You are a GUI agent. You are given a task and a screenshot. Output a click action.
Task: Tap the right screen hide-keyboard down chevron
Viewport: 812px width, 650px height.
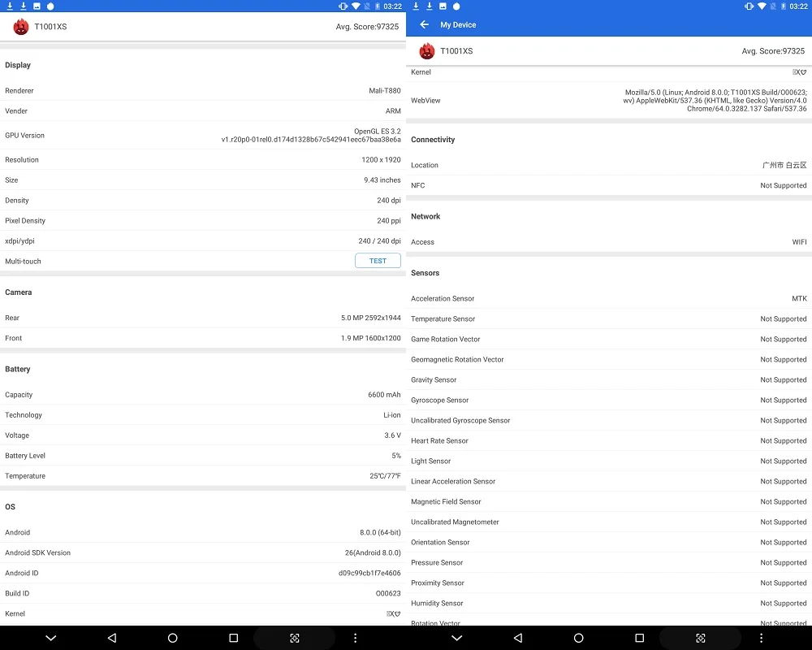point(456,638)
